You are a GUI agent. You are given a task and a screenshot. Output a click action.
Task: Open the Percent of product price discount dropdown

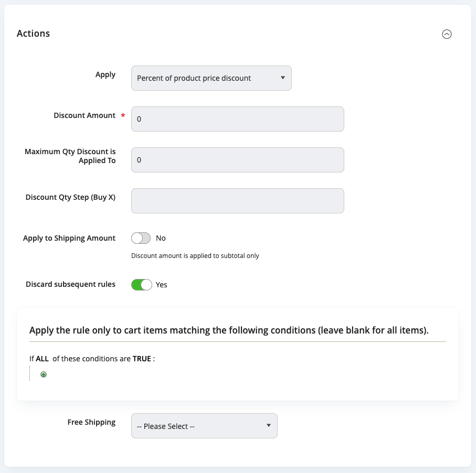click(x=211, y=78)
